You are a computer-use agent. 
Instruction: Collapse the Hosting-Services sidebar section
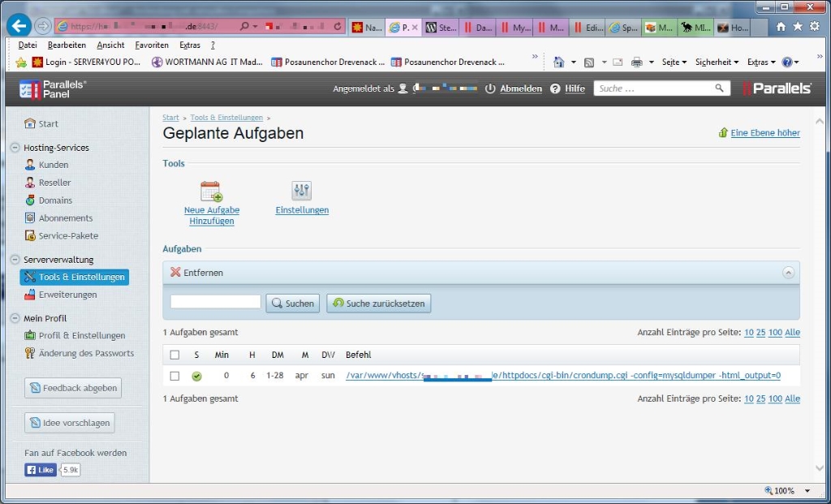15,148
